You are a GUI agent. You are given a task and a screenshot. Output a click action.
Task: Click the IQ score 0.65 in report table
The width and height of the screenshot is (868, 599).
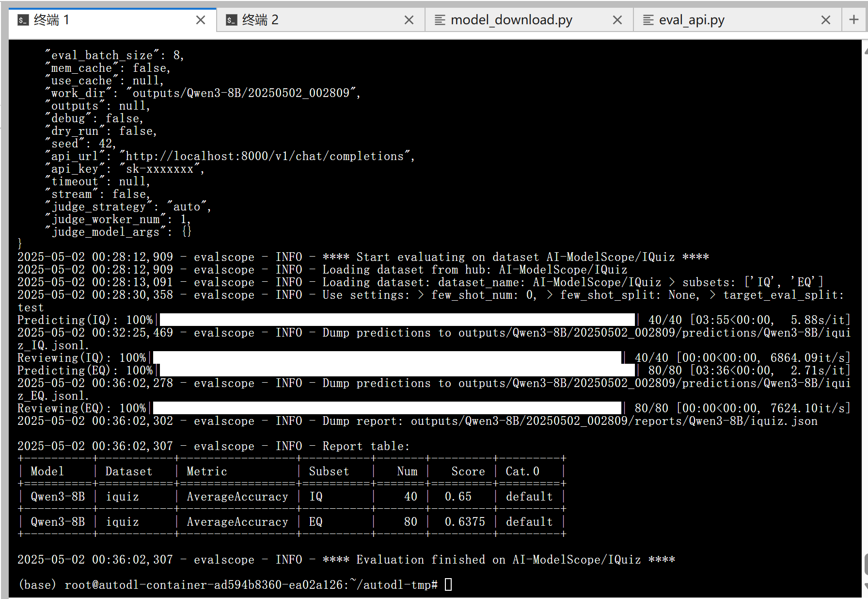(458, 497)
